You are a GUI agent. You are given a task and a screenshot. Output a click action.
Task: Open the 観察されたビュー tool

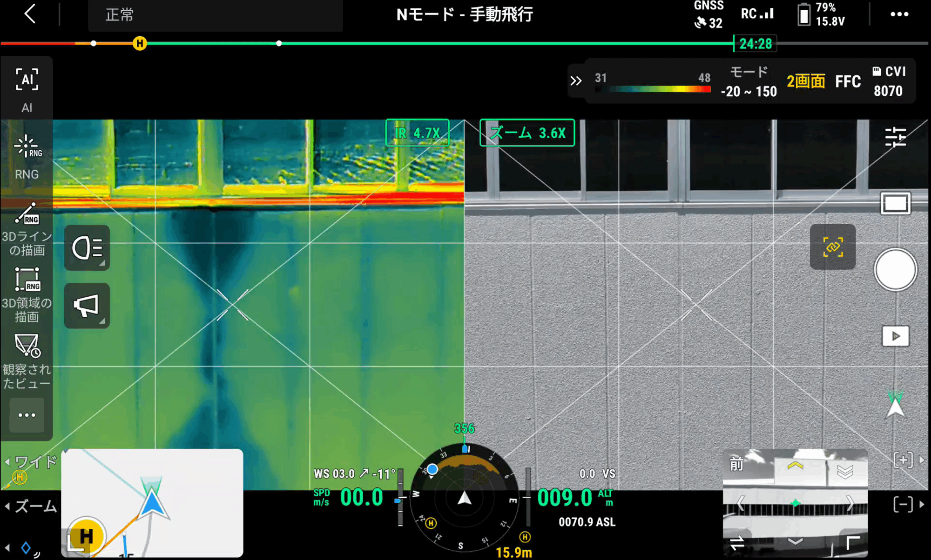pyautogui.click(x=27, y=361)
